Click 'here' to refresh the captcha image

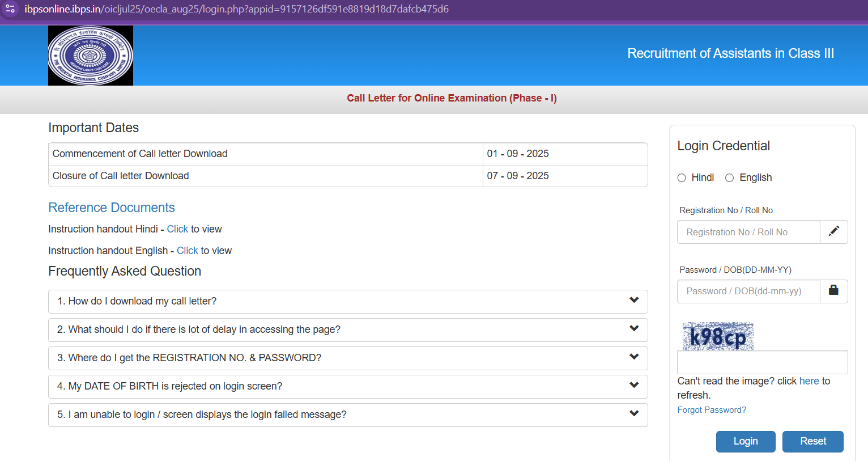[809, 380]
